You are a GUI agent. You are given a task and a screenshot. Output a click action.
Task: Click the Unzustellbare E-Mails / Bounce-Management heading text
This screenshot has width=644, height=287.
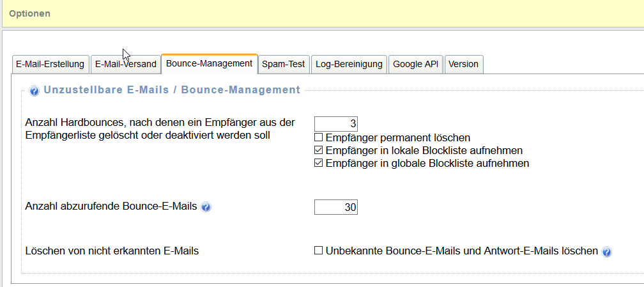click(x=171, y=90)
